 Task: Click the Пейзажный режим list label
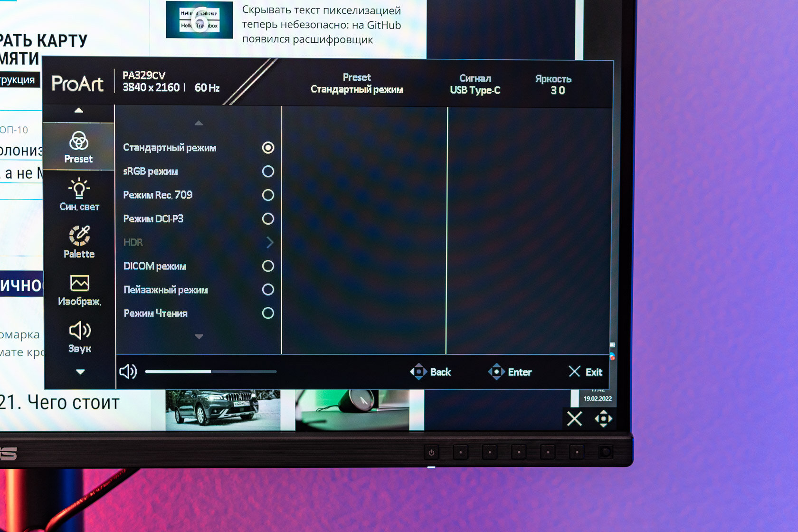166,290
